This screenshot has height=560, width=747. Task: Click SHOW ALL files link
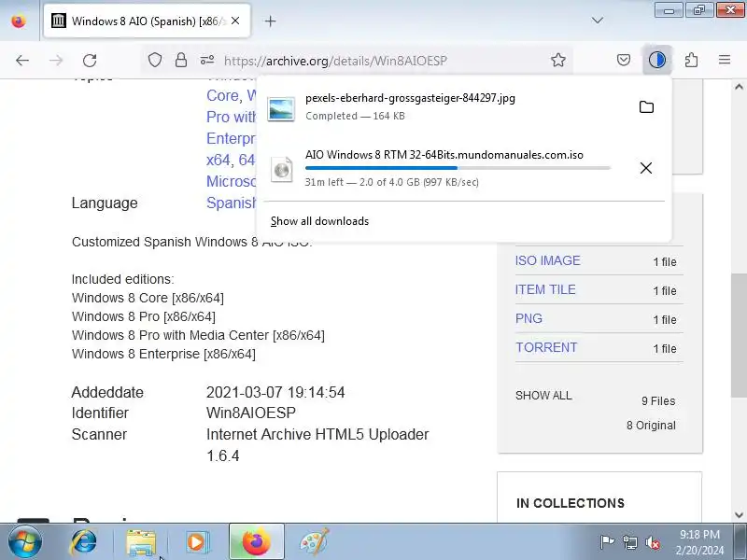click(543, 396)
